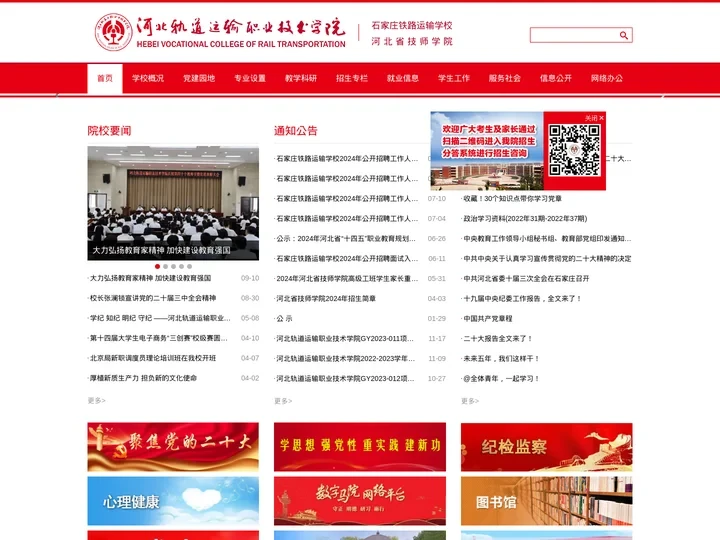Image resolution: width=720 pixels, height=540 pixels.
Task: Open @全体青年，一起学习！
Action: (x=501, y=379)
